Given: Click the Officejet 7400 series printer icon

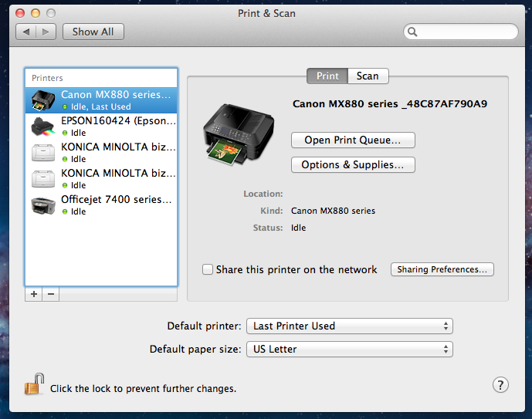Looking at the screenshot, I should 43,205.
